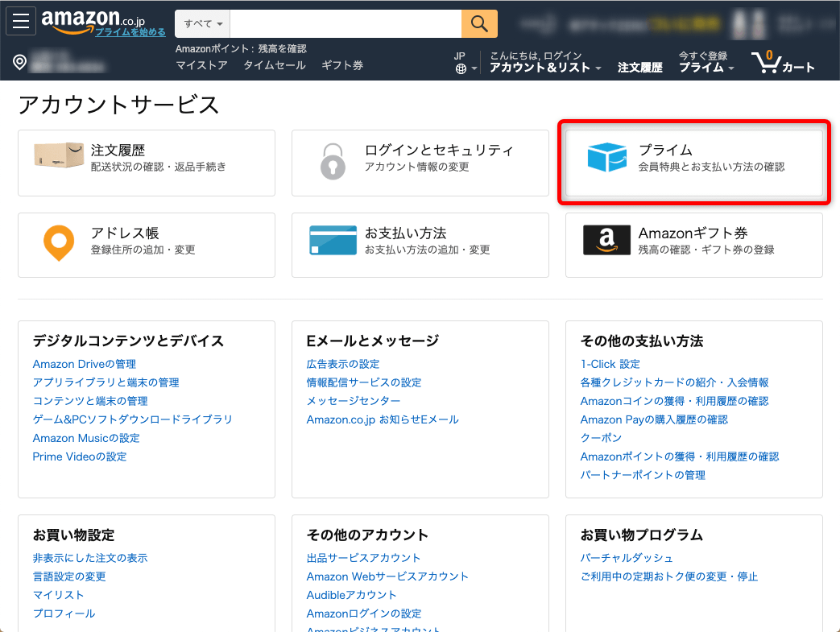This screenshot has height=632, width=840.
Task: Expand the プライム registration dropdown in header
Action: tap(706, 68)
